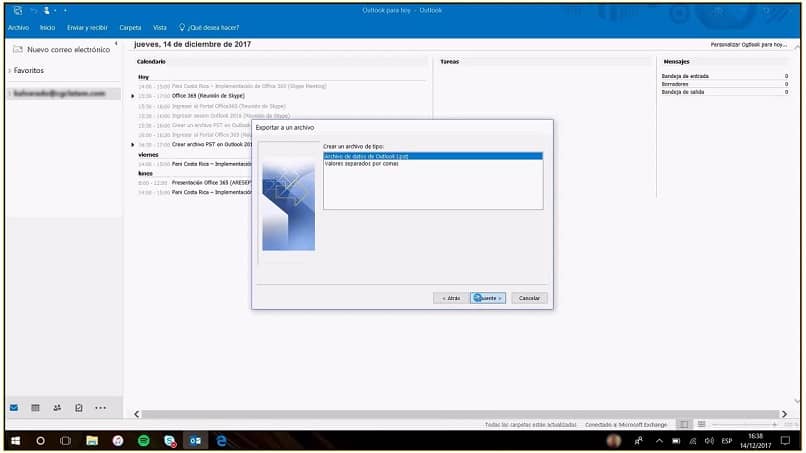Open File Explorer from taskbar
This screenshot has width=806, height=453.
point(92,441)
